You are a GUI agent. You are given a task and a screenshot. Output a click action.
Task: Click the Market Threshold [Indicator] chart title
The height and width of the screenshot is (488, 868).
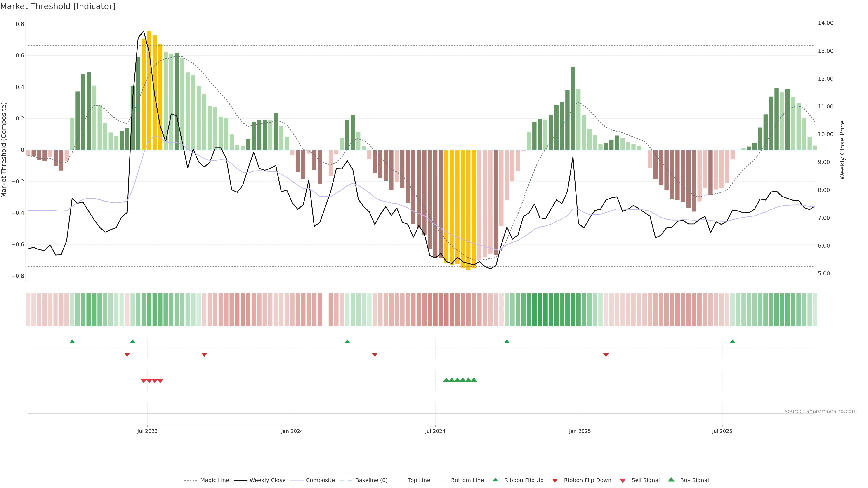pyautogui.click(x=58, y=6)
